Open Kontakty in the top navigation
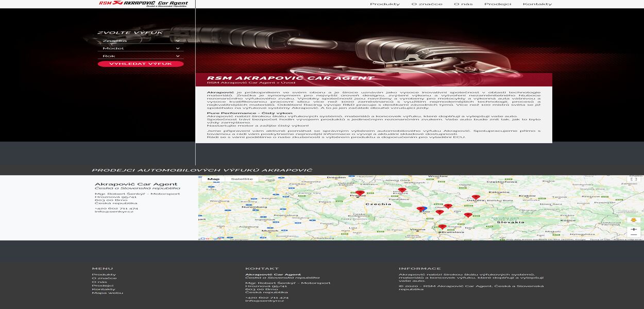The image size is (644, 309). 537,4
